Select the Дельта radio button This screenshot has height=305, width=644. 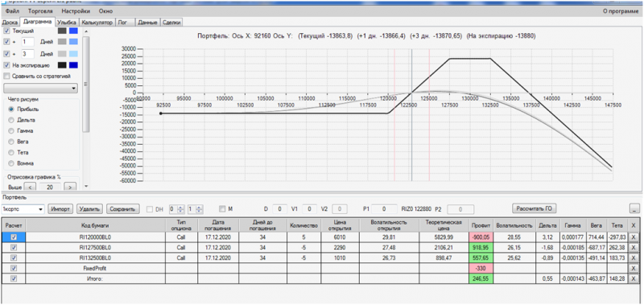[x=11, y=120]
